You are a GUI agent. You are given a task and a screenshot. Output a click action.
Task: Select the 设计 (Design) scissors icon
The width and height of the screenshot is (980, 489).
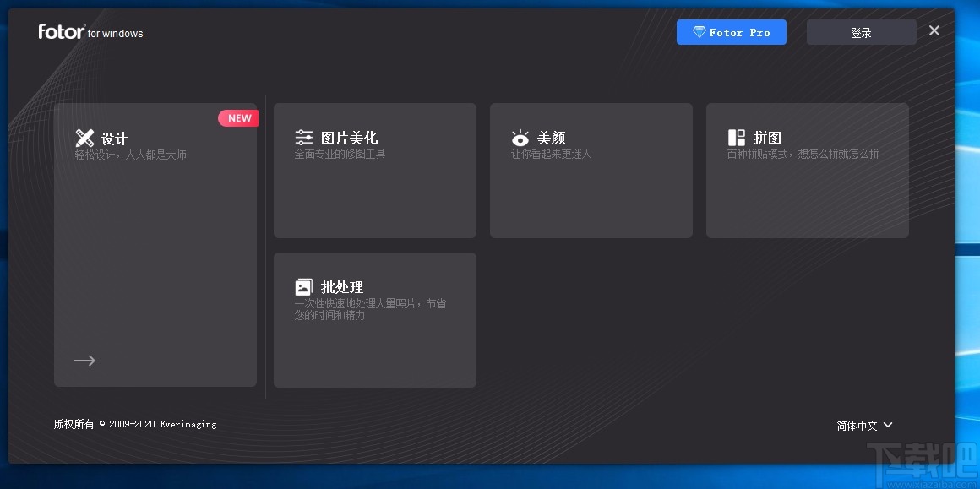point(84,137)
